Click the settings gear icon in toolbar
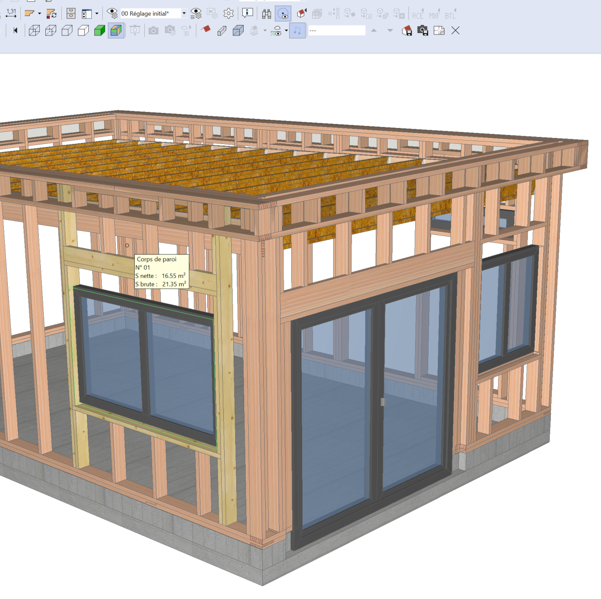Viewport: 601px width, 599px height. click(229, 14)
